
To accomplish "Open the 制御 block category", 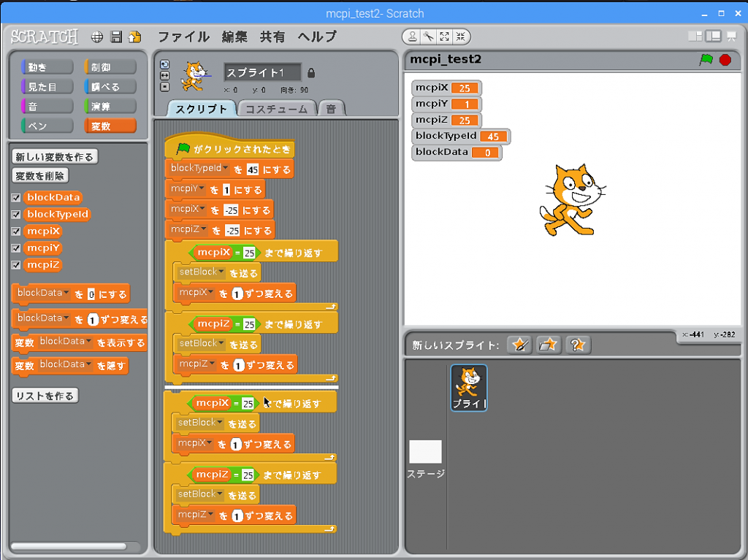I will [x=110, y=67].
